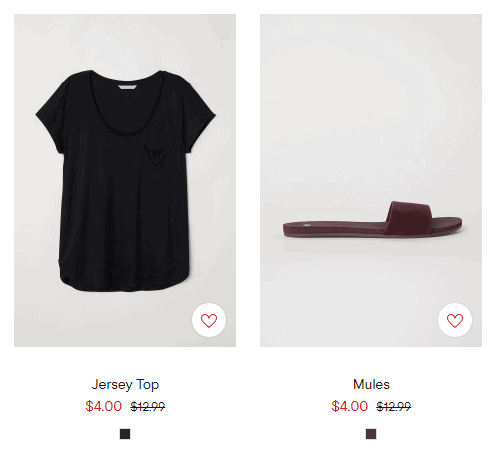Click the chest pocket on the black tee
Image resolution: width=492 pixels, height=452 pixels.
154,155
